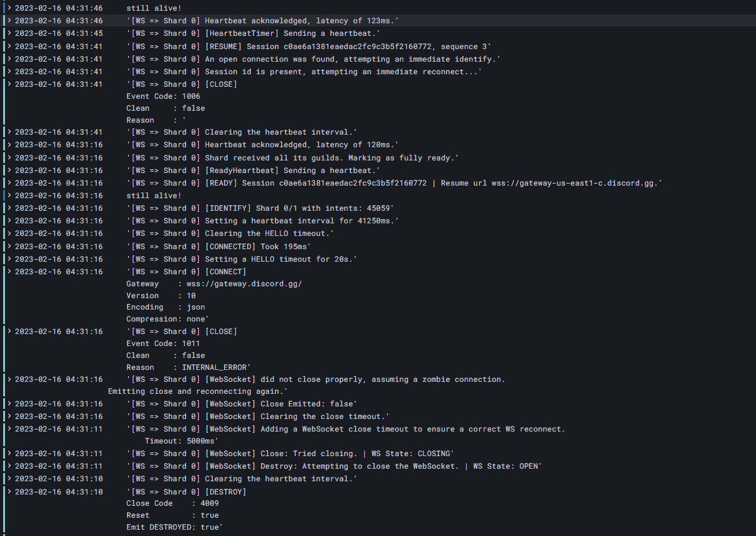Expand the READY Session resume url log row

(x=9, y=183)
